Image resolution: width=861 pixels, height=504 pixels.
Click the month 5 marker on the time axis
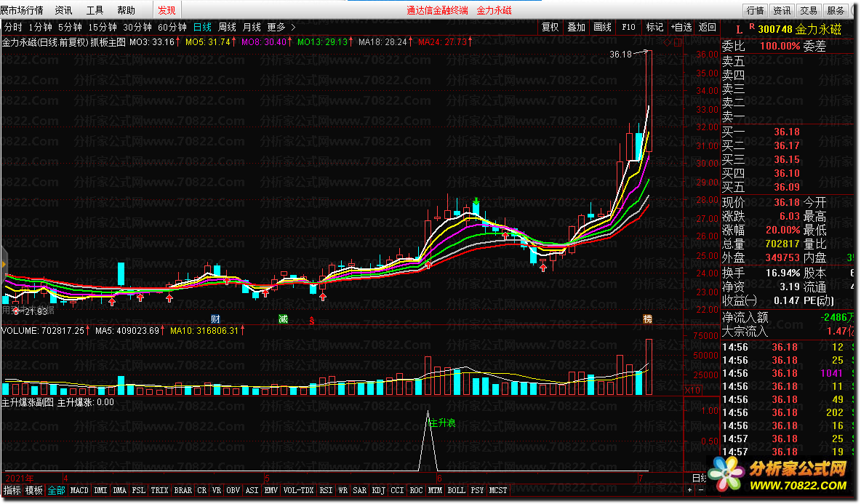[267, 479]
